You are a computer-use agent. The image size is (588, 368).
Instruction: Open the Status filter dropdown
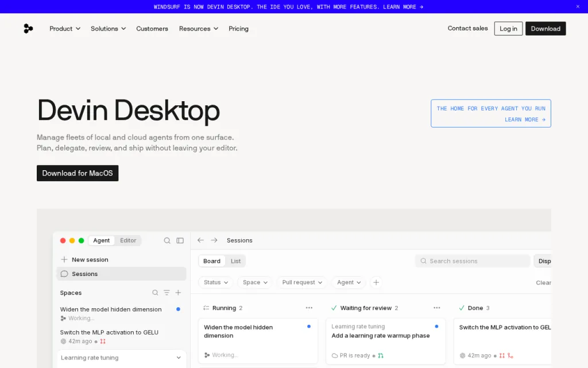click(216, 282)
